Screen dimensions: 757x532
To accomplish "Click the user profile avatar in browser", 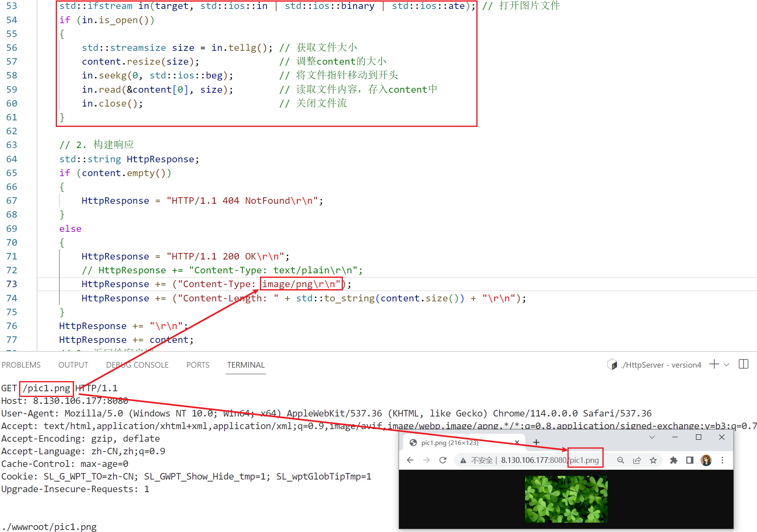I will [706, 460].
